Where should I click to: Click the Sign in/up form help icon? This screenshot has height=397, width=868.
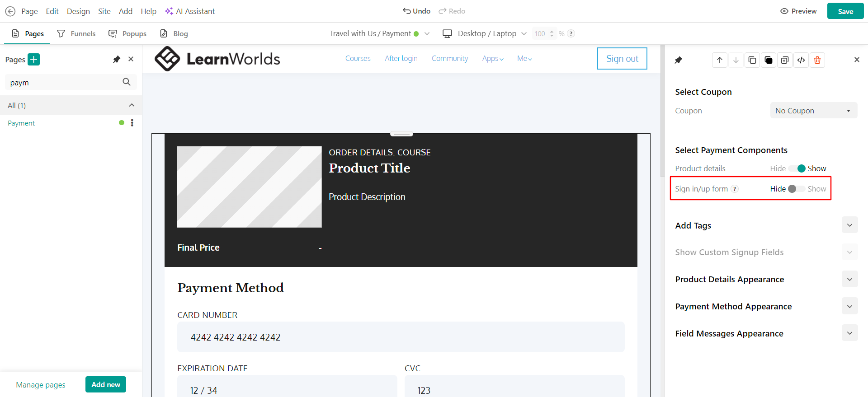click(x=735, y=189)
